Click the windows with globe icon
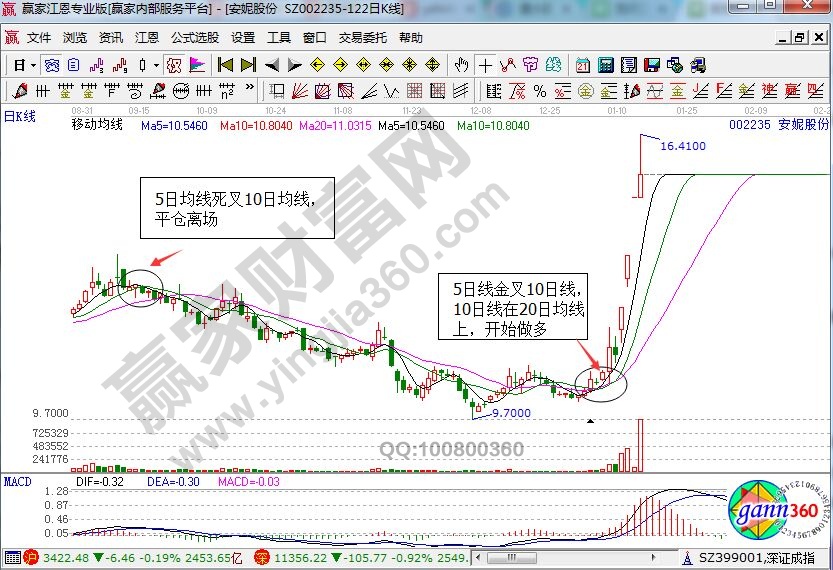The height and width of the screenshot is (570, 833). point(675,65)
